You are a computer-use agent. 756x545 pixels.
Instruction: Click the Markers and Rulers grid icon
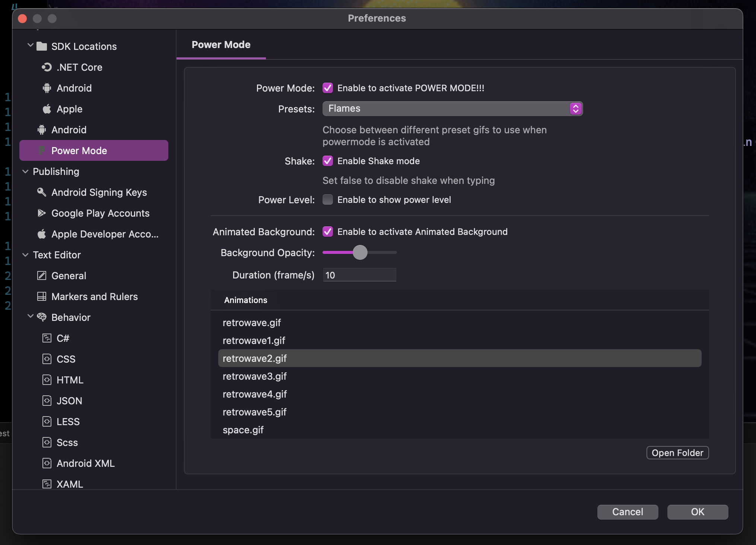pos(42,297)
